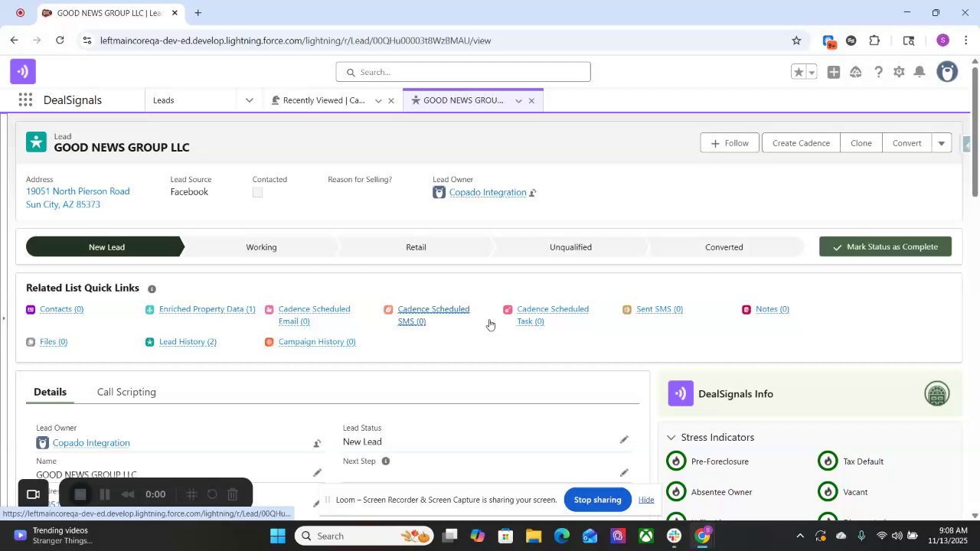Switch to the Call Scripting tab
Viewport: 980px width, 551px height.
pyautogui.click(x=126, y=392)
